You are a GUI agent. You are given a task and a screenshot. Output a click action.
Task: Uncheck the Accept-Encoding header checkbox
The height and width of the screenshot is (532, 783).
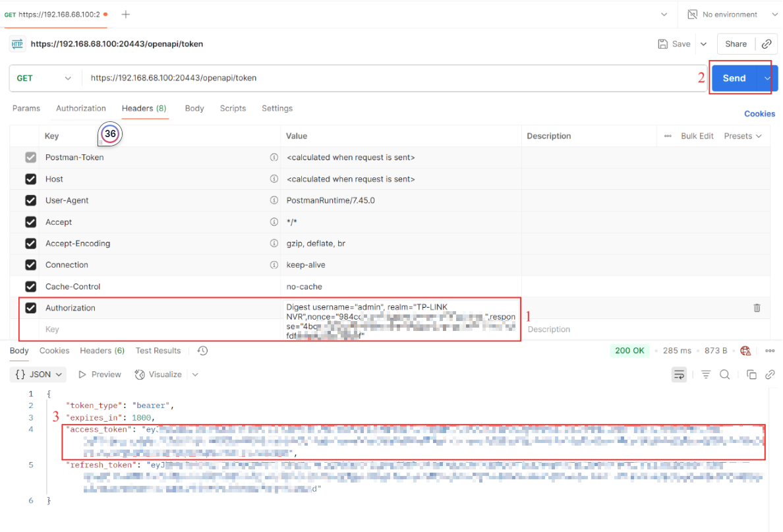click(30, 244)
